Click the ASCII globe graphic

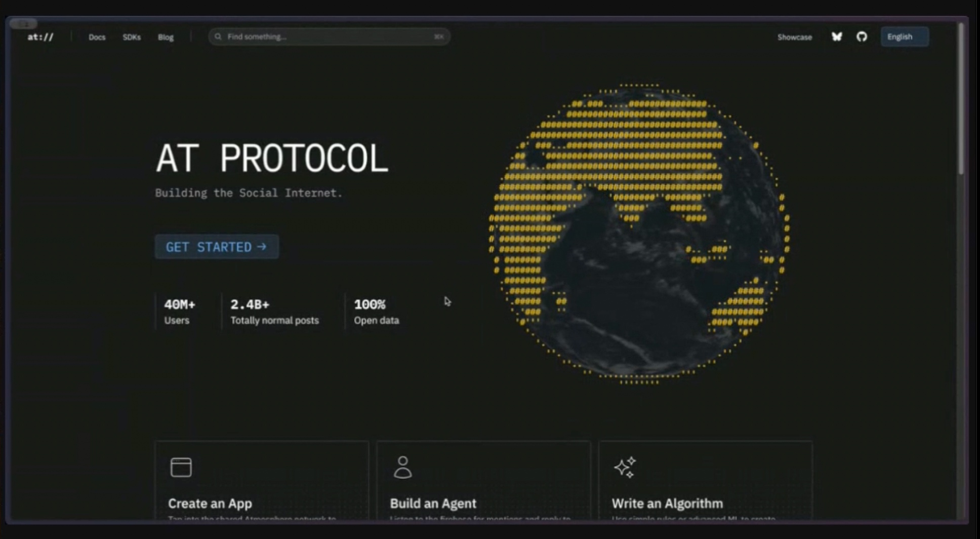point(639,234)
